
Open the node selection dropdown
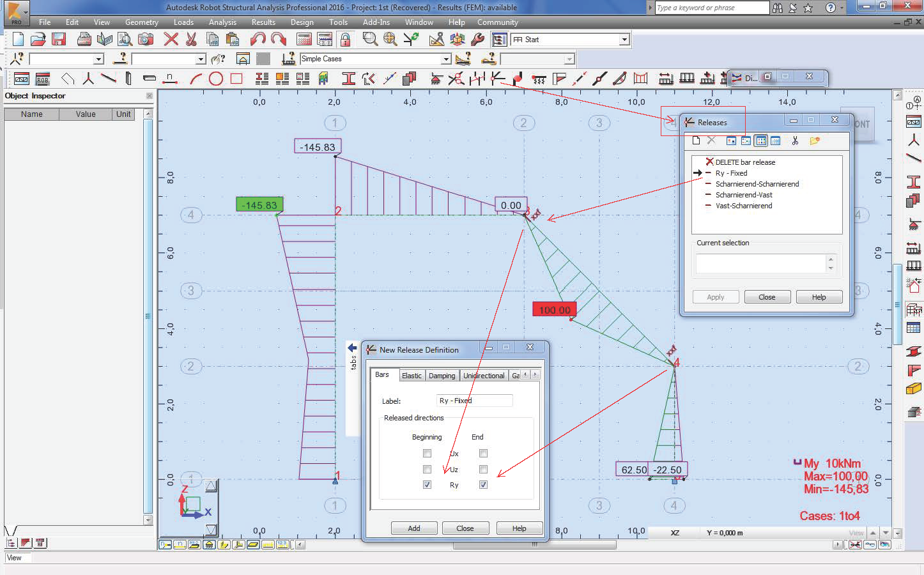pos(98,59)
